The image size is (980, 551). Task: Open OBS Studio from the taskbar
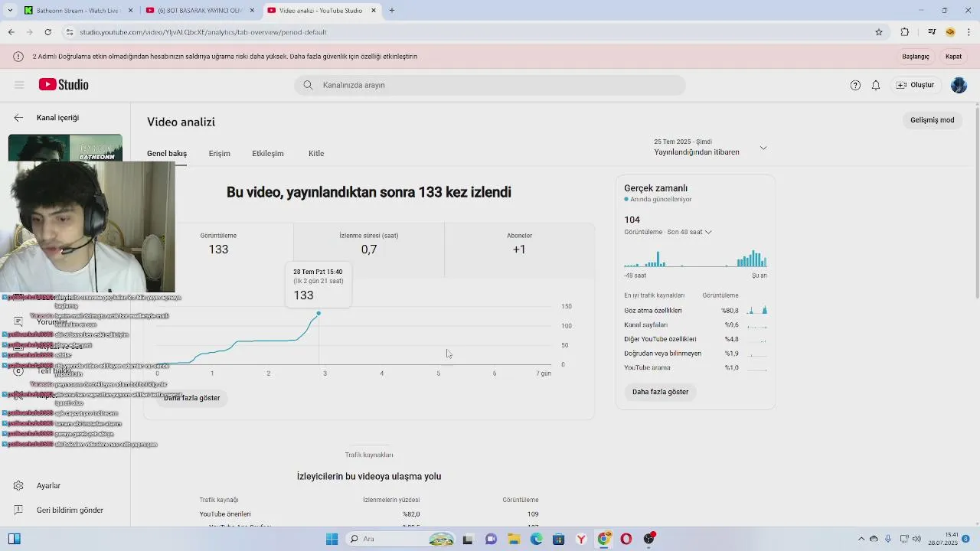click(x=649, y=539)
